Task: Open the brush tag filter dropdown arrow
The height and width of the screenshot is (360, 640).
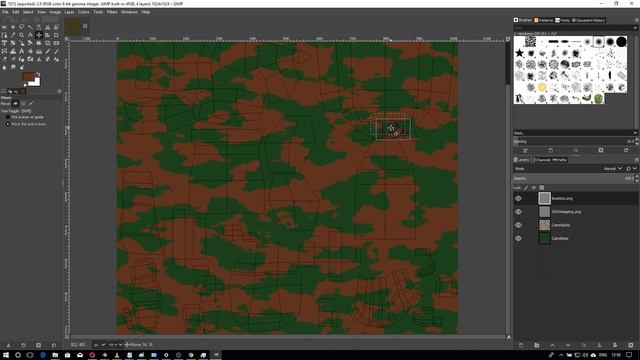Action: pos(635,28)
